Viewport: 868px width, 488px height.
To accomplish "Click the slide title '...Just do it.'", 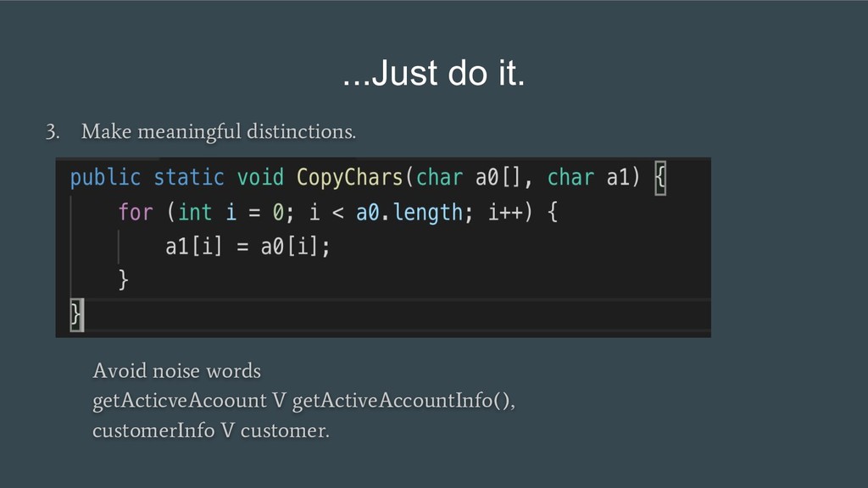I will (x=433, y=73).
